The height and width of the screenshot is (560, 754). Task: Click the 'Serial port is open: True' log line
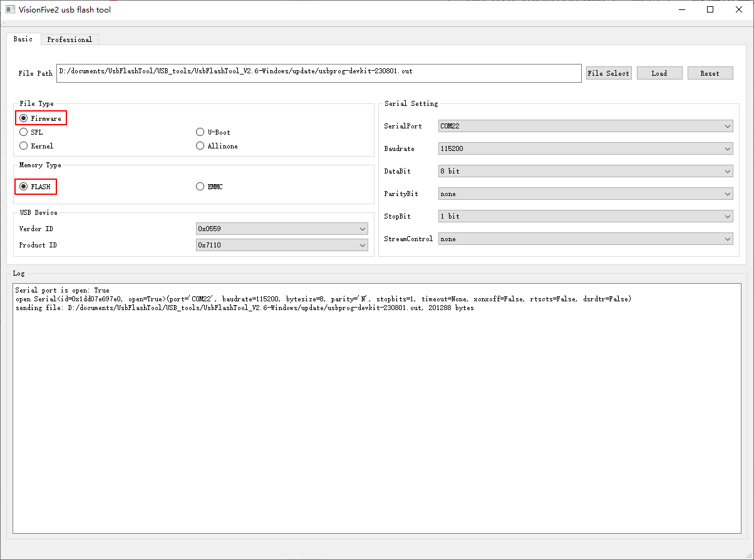click(x=63, y=291)
